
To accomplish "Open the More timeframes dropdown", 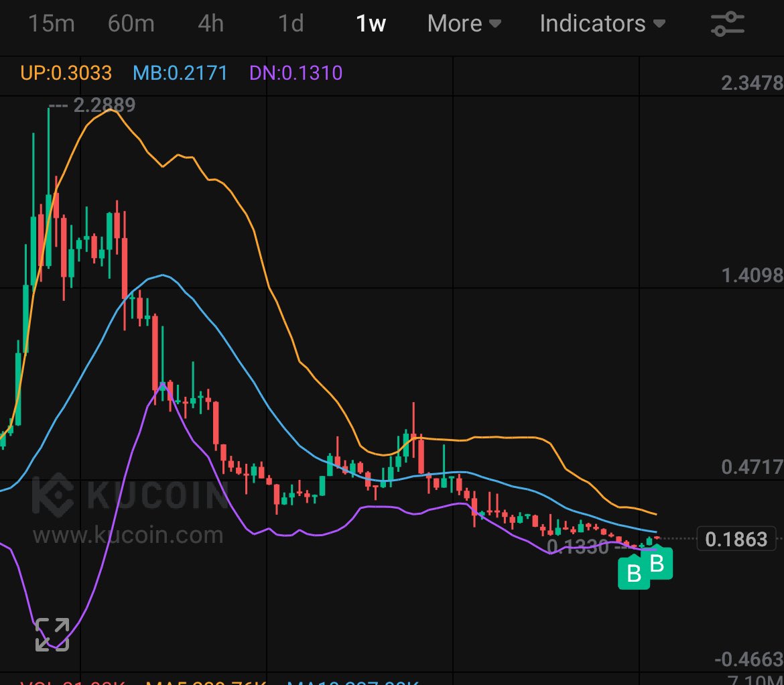I will [x=464, y=23].
